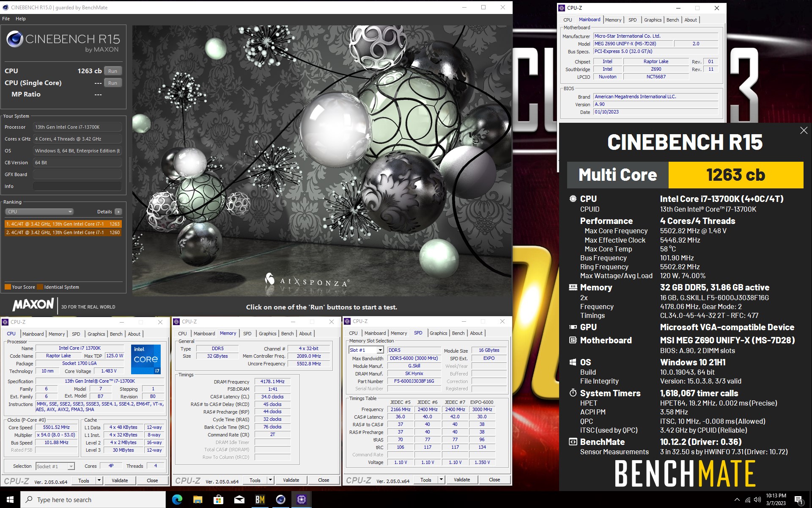The width and height of the screenshot is (812, 508).
Task: Click the BenchMate section icon
Action: (573, 442)
